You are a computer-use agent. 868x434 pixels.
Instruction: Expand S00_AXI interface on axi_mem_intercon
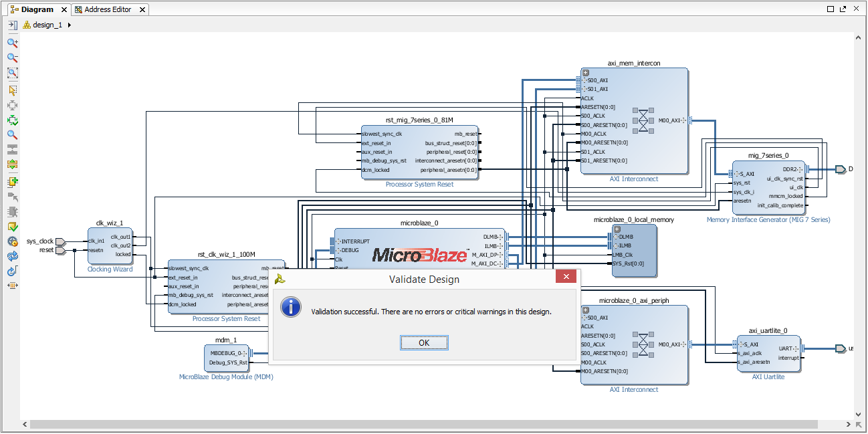click(584, 80)
